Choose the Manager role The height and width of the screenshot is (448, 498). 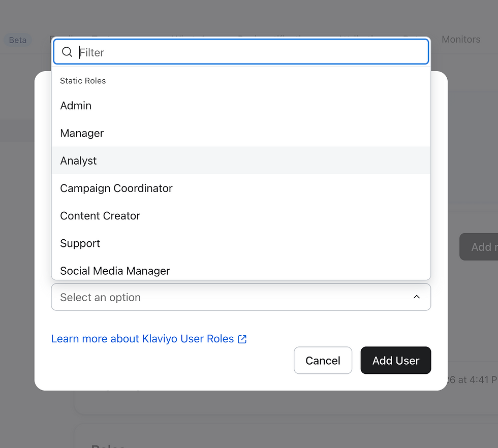[241, 133]
